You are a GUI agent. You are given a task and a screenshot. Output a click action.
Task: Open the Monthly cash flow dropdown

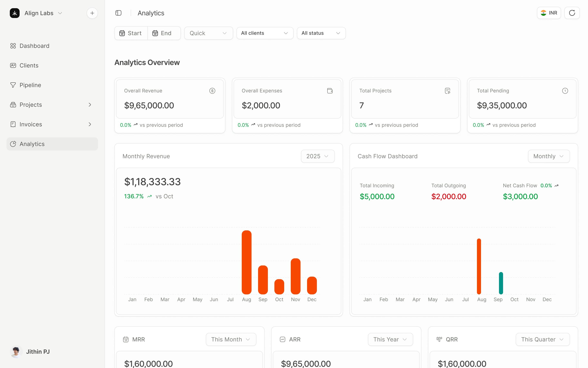549,156
